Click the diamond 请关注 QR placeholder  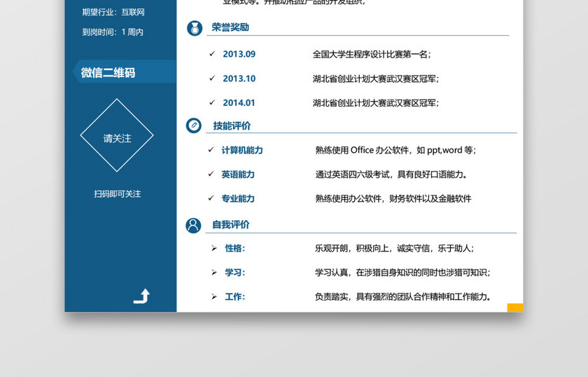[117, 135]
